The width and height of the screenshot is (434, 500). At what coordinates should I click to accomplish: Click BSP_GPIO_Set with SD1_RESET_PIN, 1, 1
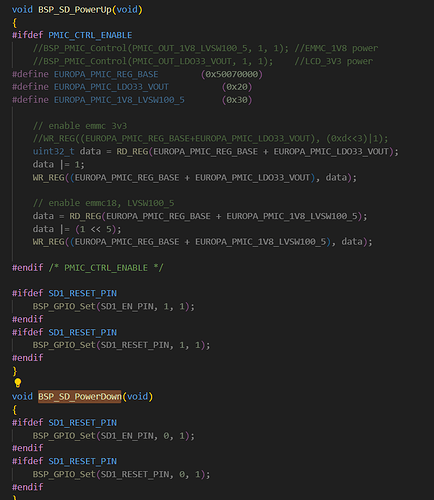pyautogui.click(x=121, y=345)
